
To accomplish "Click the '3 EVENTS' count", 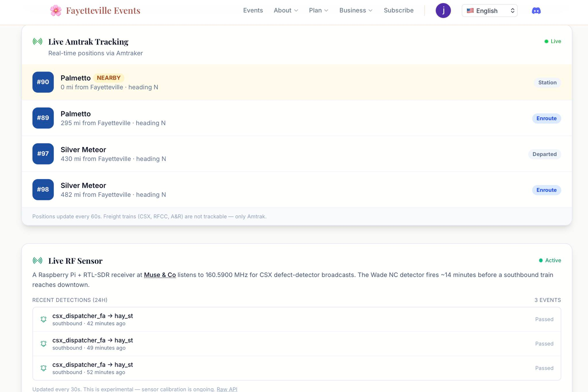I will click(x=548, y=300).
